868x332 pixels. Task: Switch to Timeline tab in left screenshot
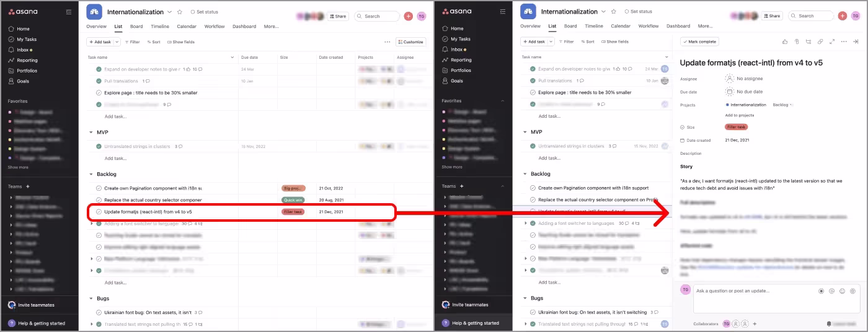click(160, 26)
